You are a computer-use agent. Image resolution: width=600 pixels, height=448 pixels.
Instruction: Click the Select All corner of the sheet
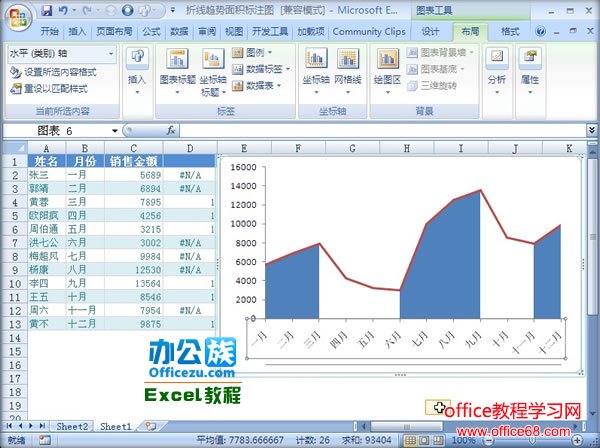point(15,147)
